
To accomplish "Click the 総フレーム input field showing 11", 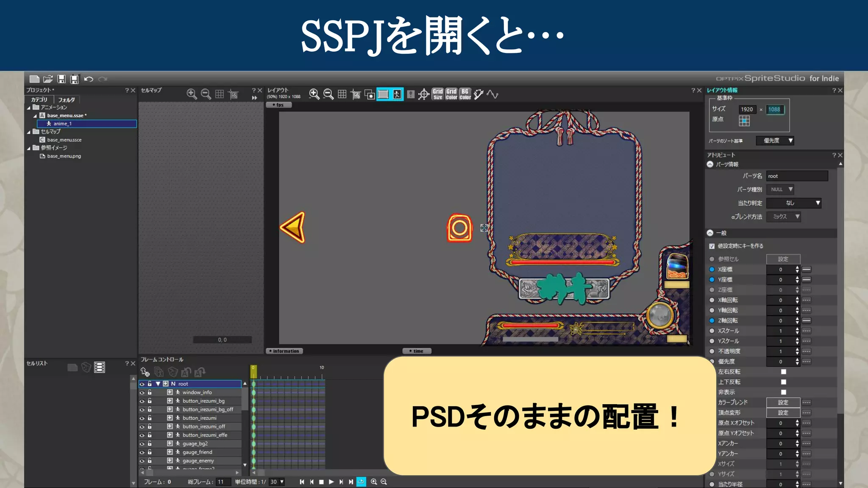I will 223,482.
